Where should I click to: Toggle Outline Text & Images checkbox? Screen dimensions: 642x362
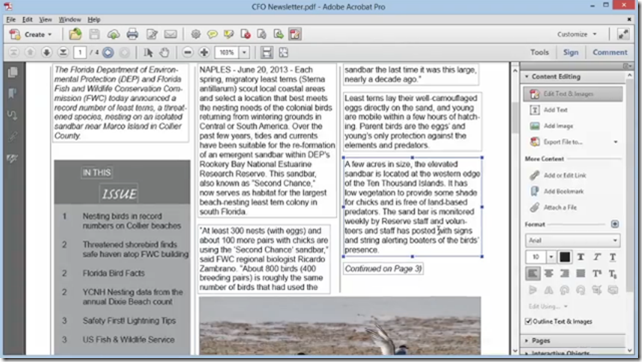click(528, 321)
